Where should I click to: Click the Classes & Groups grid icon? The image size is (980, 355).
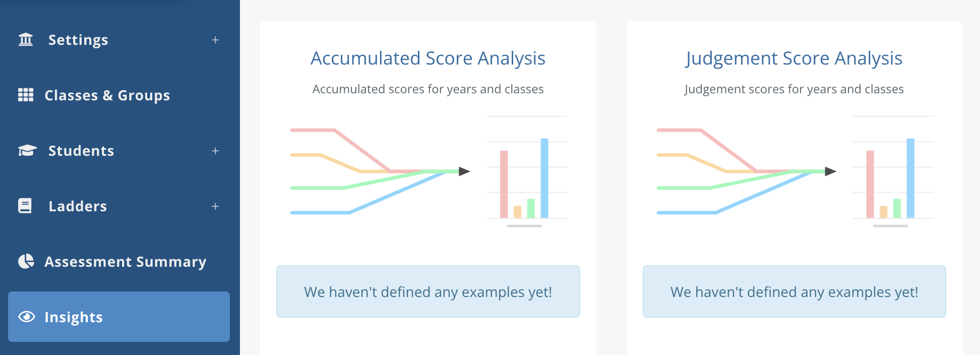coord(26,95)
